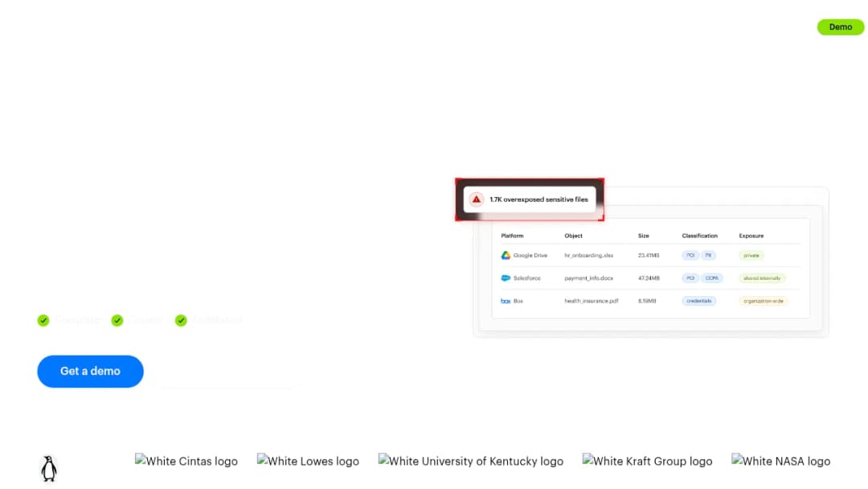Click the red warning triangle alert icon

tap(476, 199)
